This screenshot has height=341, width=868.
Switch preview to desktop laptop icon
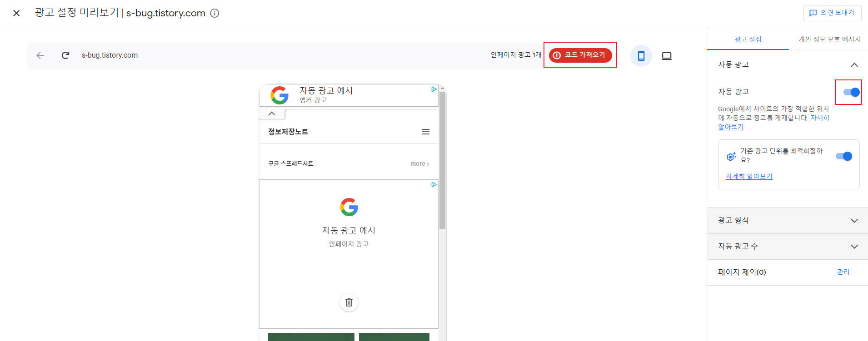point(667,56)
